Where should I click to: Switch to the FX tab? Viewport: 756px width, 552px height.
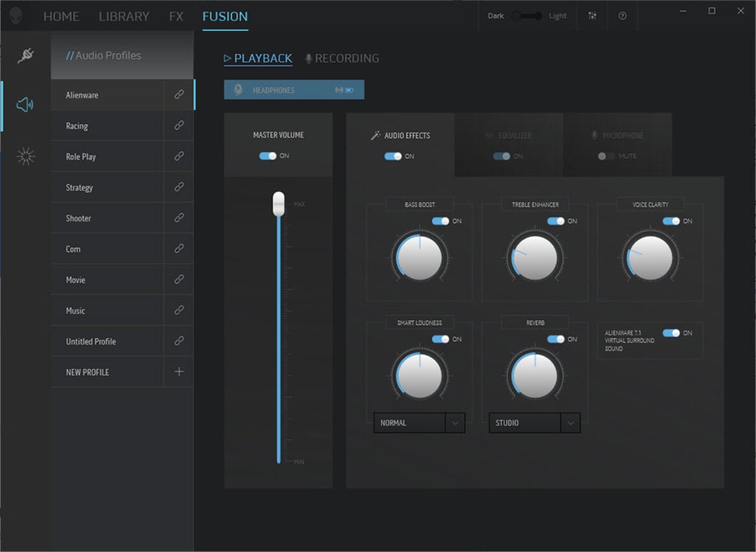[176, 16]
